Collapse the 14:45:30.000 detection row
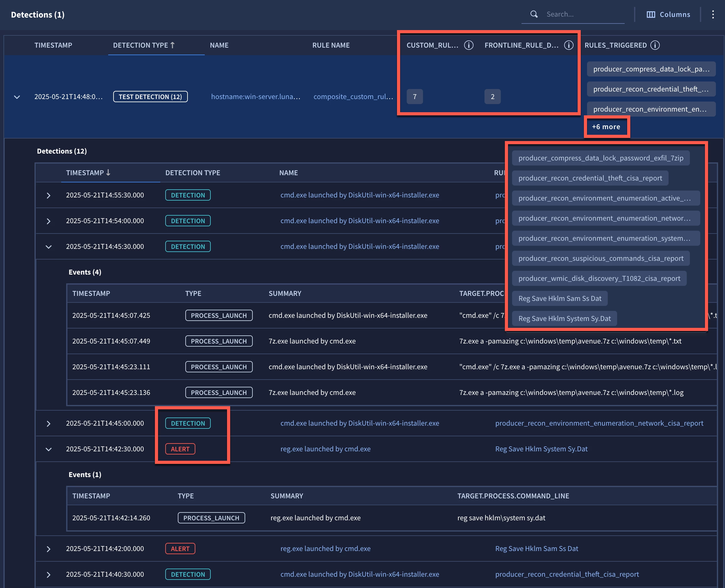 48,247
